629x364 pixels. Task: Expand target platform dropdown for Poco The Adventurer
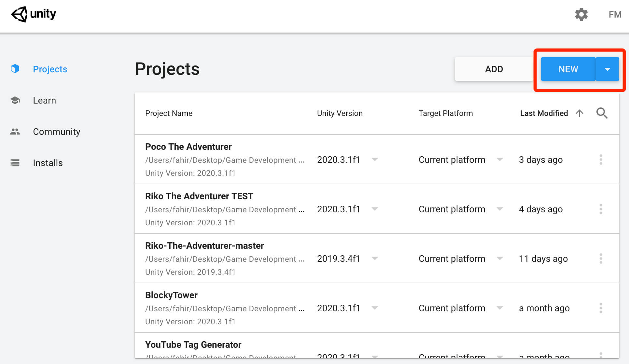(500, 160)
